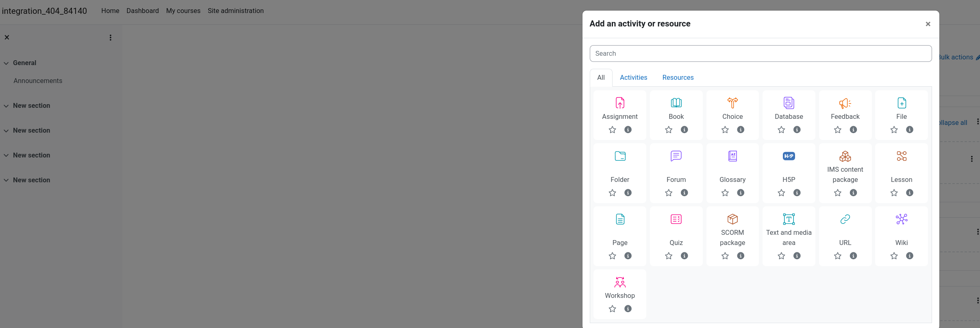The height and width of the screenshot is (328, 980).
Task: Switch to the Activities tab
Action: click(x=633, y=77)
